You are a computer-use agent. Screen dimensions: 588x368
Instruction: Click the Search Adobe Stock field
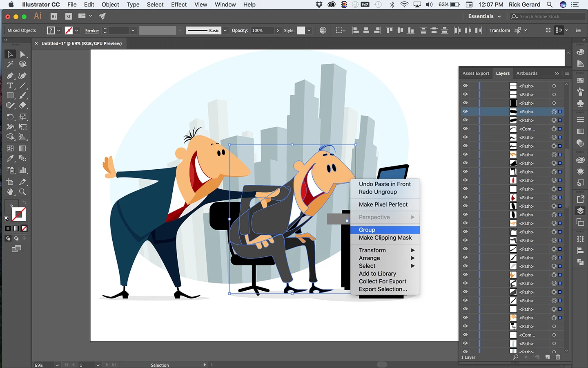point(547,16)
